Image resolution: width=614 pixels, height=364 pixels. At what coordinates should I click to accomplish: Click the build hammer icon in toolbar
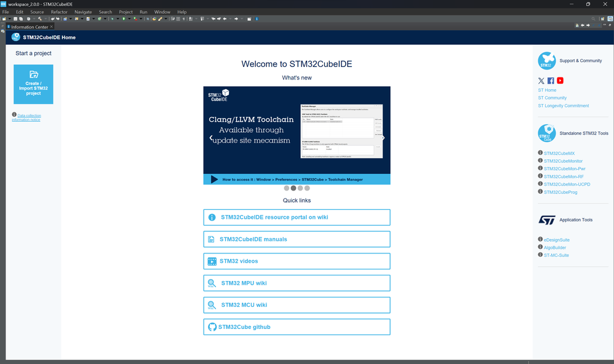tap(40, 19)
